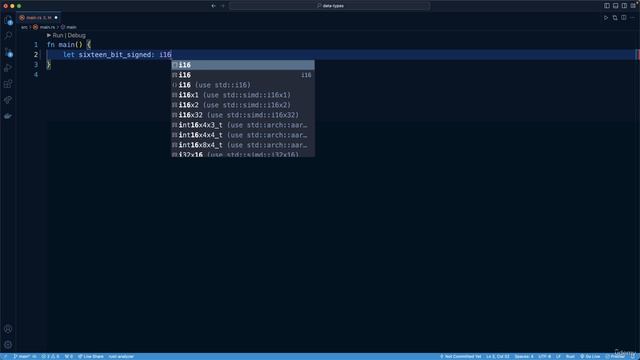Toggle the bottom panel layout icon
The image size is (640, 360).
tap(616, 6)
